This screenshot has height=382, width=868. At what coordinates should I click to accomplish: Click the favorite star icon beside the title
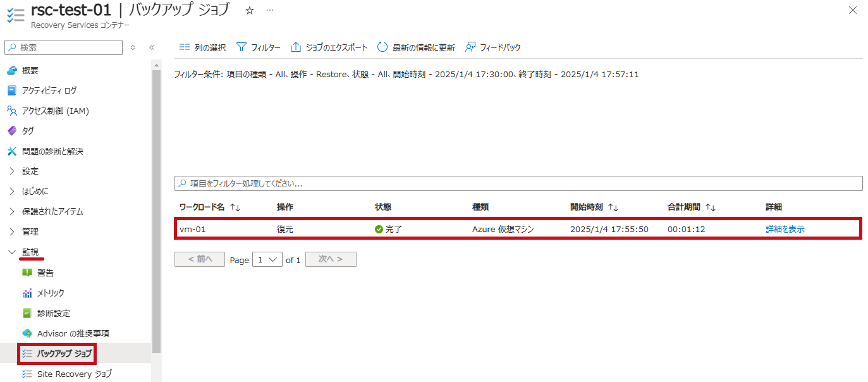tap(250, 11)
